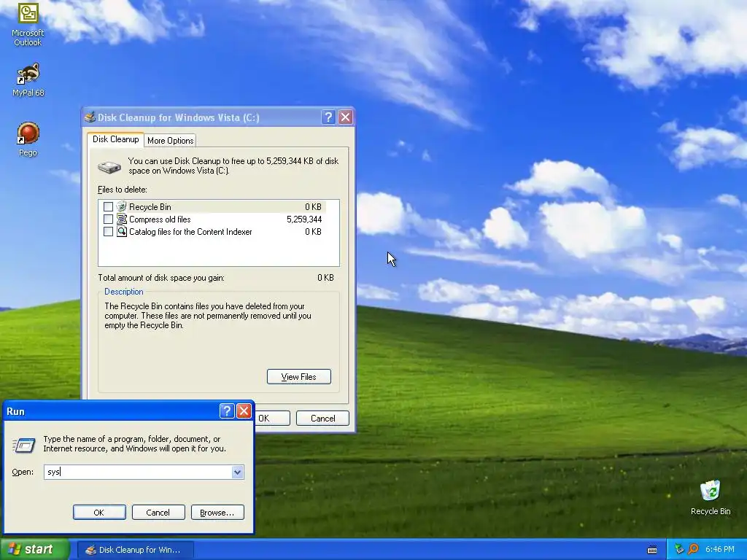Open the Start menu
The width and height of the screenshot is (747, 560).
(x=34, y=549)
